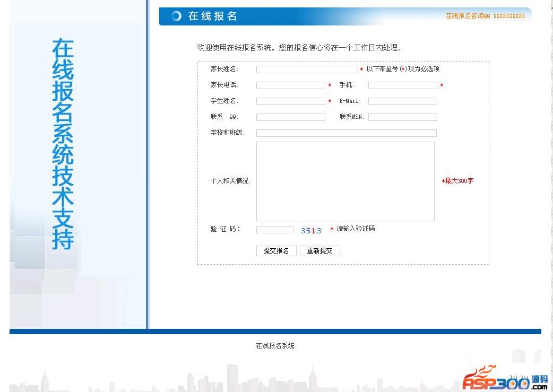Click the 在线报名系统技术支持 sidebar banner
The image size is (553, 392).
coord(63,144)
